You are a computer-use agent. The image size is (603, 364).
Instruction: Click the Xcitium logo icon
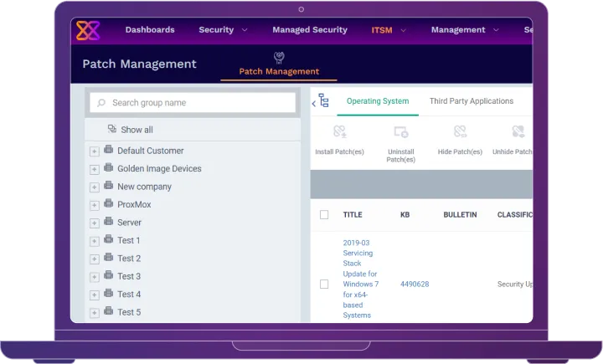88,30
